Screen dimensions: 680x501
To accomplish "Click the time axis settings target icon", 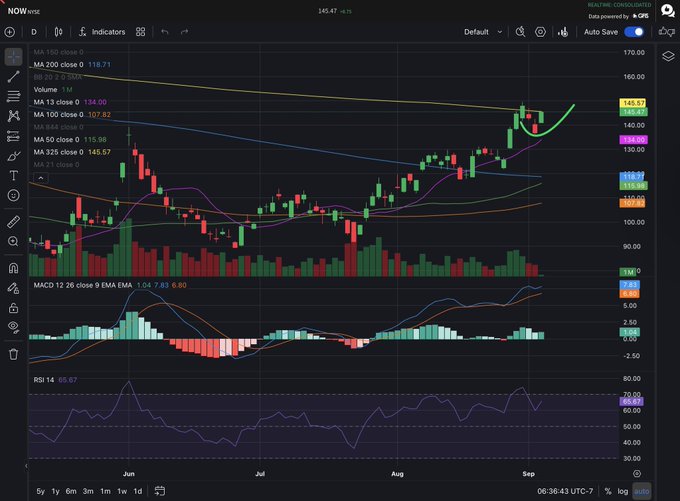I will 637,474.
